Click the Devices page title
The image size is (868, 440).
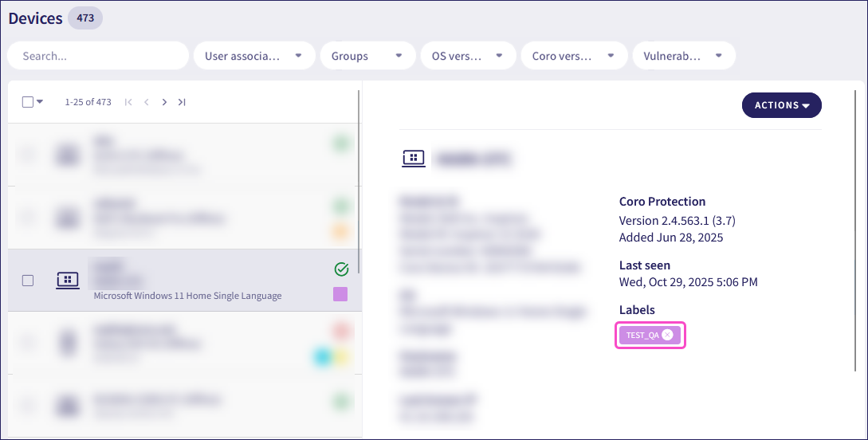(x=35, y=18)
